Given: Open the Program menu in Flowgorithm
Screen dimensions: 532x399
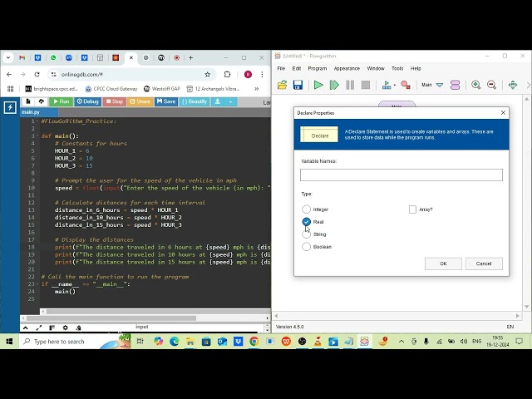Looking at the screenshot, I should click(x=317, y=68).
